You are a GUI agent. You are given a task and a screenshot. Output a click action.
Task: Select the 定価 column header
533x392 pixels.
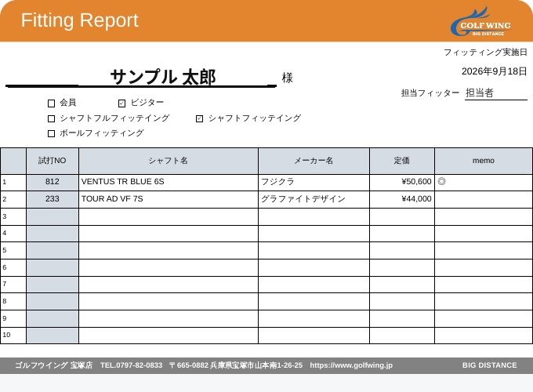pos(402,161)
